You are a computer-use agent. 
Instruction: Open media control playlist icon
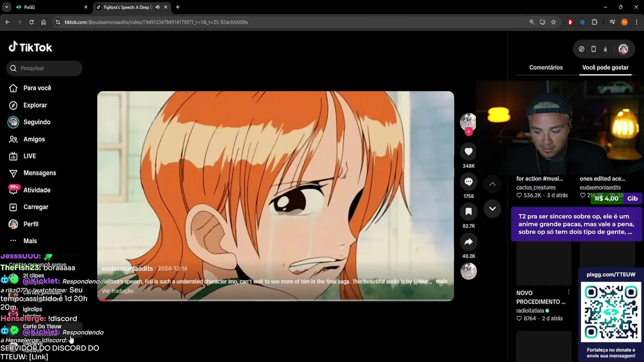pyautogui.click(x=612, y=22)
